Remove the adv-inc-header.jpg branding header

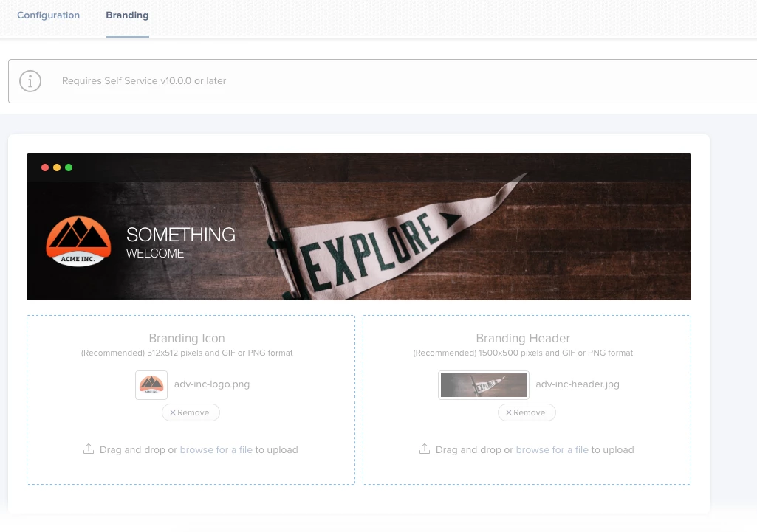527,412
